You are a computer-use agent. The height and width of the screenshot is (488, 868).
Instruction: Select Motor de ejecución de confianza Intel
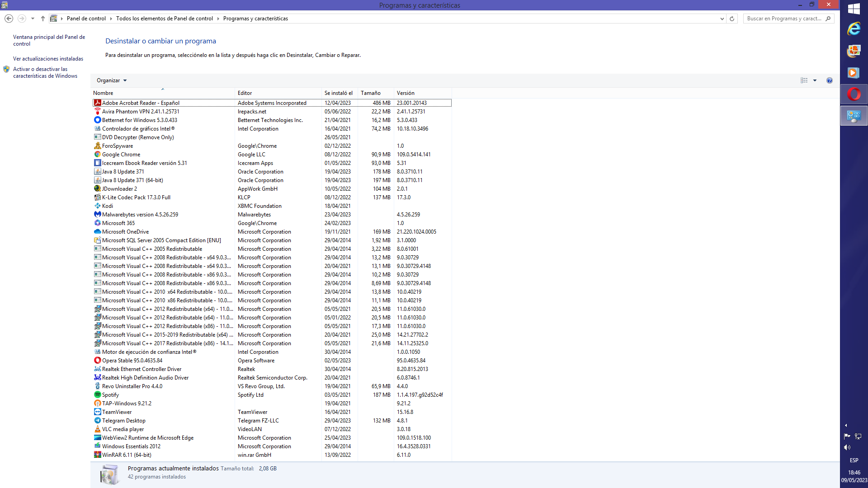click(x=272, y=352)
